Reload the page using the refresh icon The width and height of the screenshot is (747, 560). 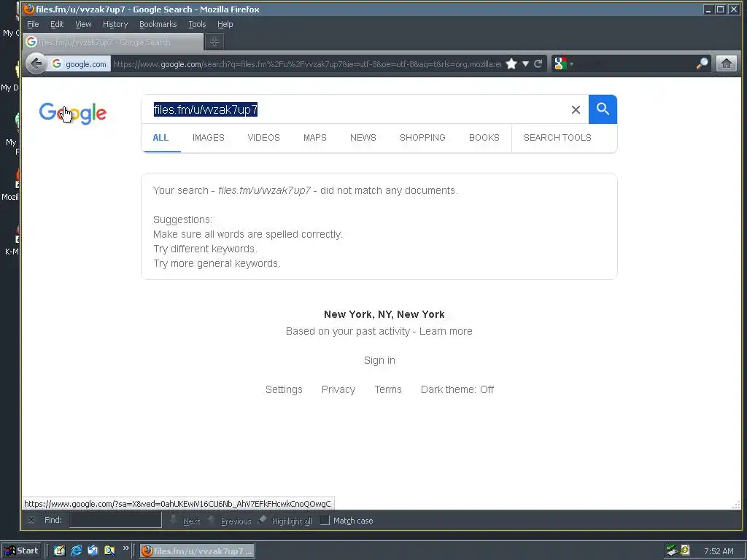click(x=538, y=64)
